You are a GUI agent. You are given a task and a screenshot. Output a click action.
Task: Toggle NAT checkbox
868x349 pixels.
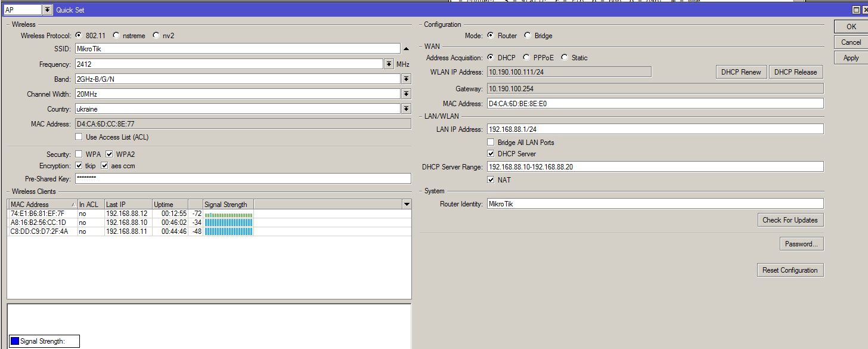[491, 180]
